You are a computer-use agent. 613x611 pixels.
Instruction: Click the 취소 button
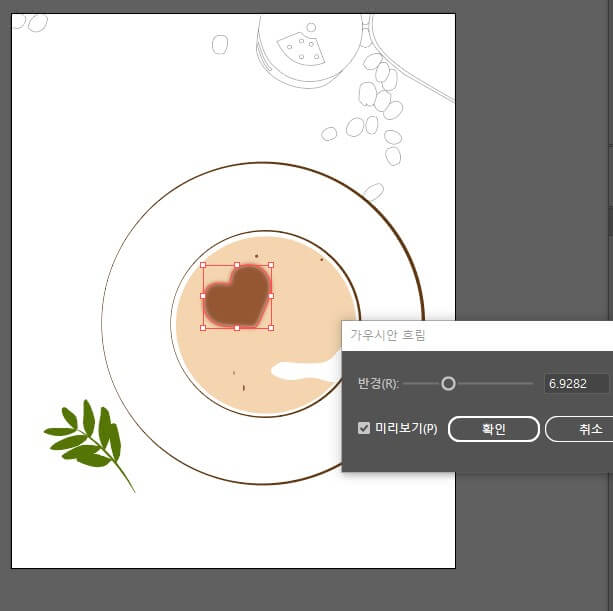(579, 429)
